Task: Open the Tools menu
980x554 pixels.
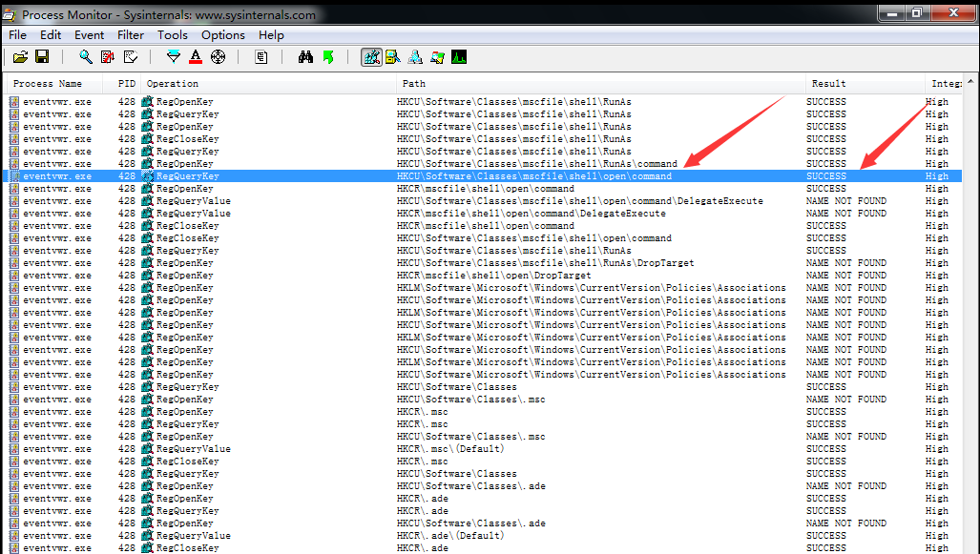Action: click(173, 35)
